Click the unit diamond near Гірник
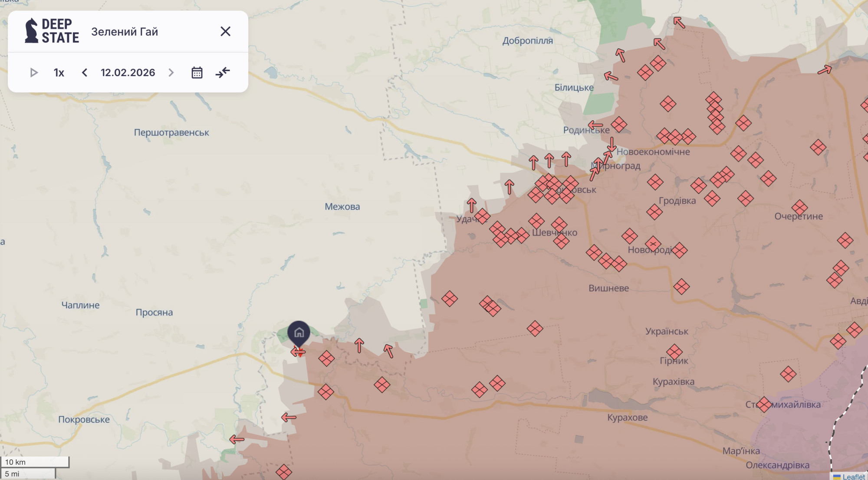Image resolution: width=868 pixels, height=480 pixels. [674, 352]
